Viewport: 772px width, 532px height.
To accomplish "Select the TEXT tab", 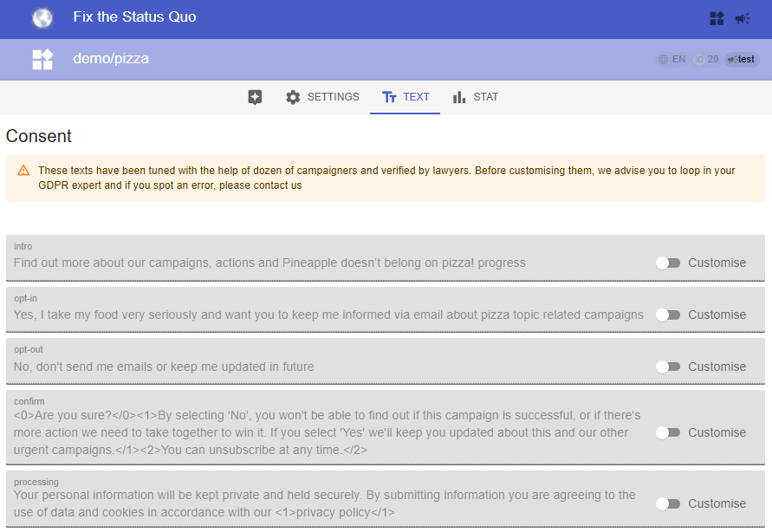I will pos(405,97).
